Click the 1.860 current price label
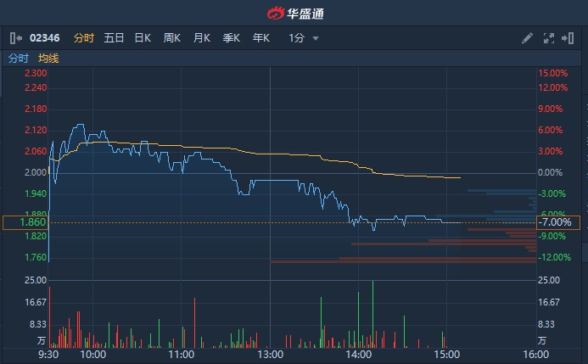588x364 pixels. [25, 222]
